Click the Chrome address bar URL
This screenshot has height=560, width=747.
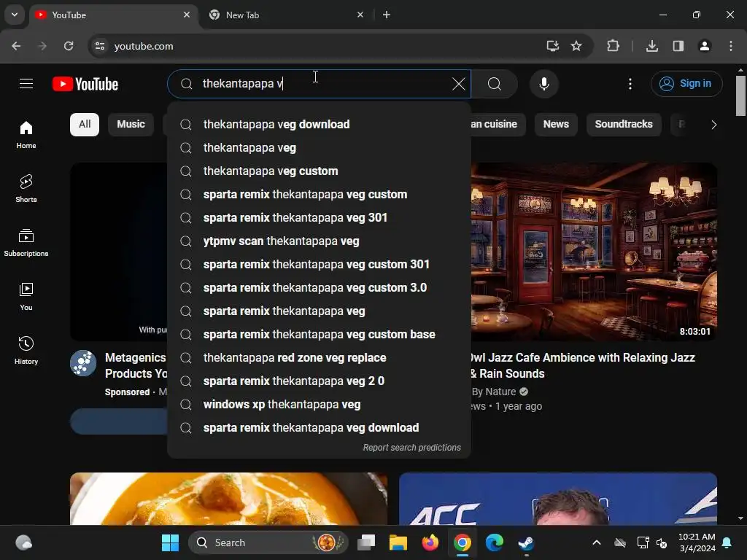pyautogui.click(x=144, y=46)
